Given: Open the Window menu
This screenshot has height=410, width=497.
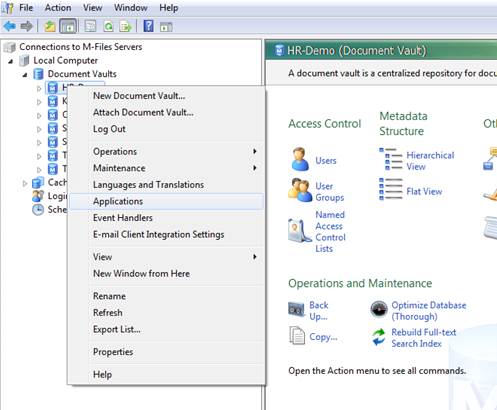Looking at the screenshot, I should pyautogui.click(x=131, y=8).
